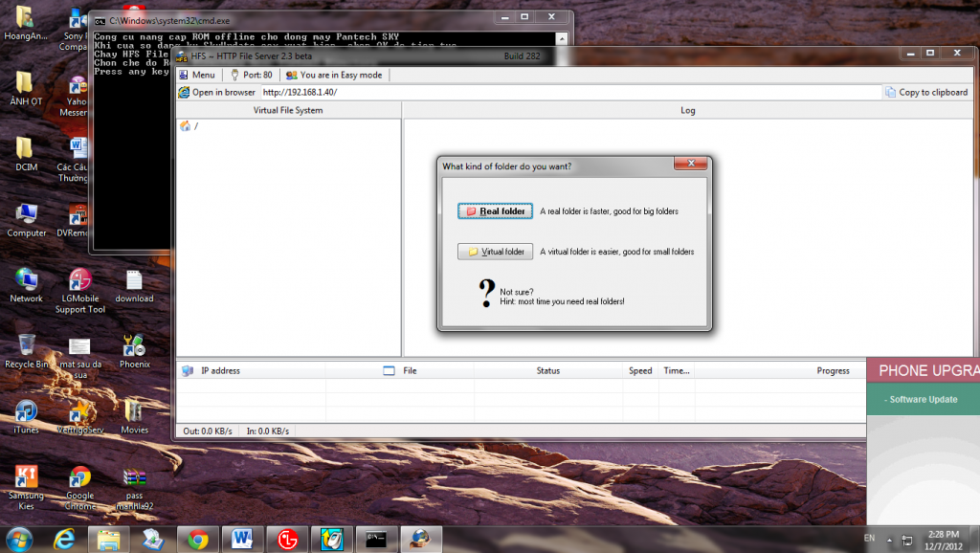
Task: Click Open in browser button
Action: click(x=217, y=93)
